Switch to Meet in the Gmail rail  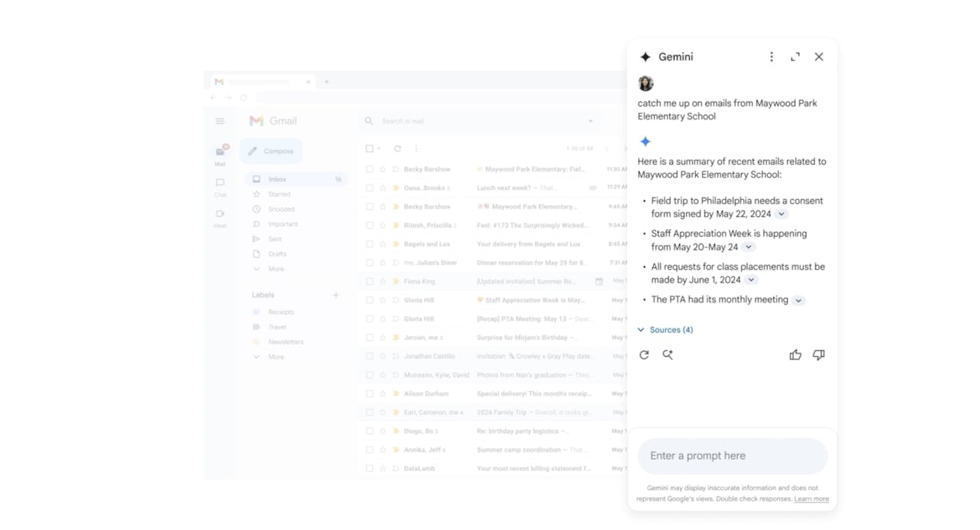(x=220, y=218)
